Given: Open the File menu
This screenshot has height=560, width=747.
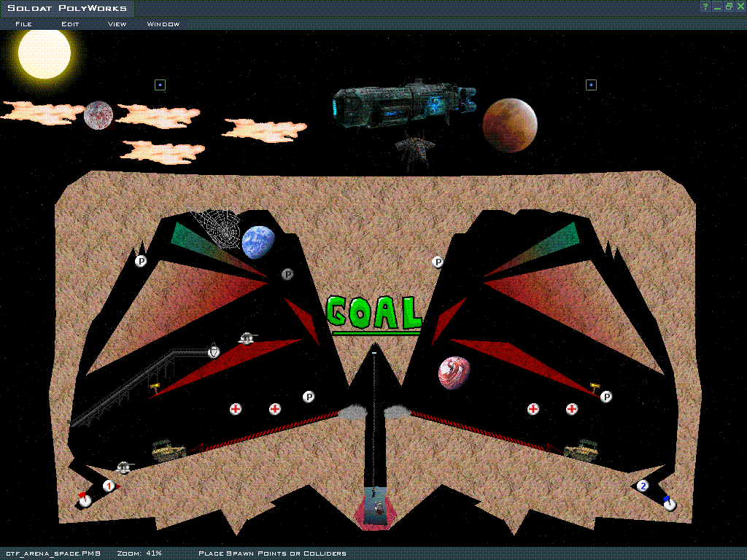Looking at the screenshot, I should (x=23, y=24).
